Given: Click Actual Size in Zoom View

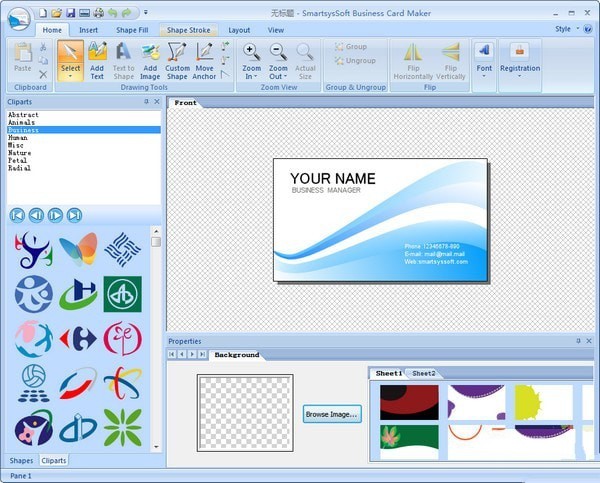Looking at the screenshot, I should coord(305,61).
